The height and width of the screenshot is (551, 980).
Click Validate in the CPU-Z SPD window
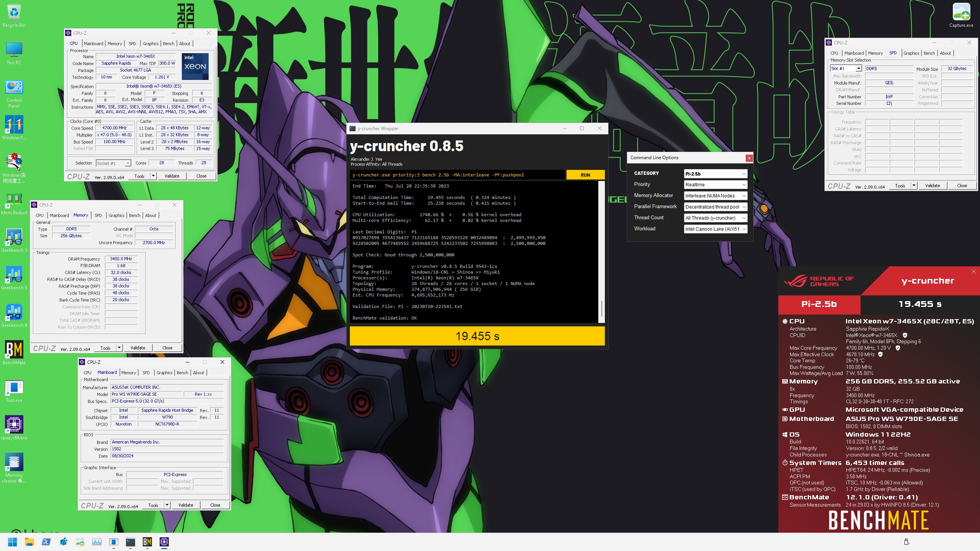(x=933, y=186)
